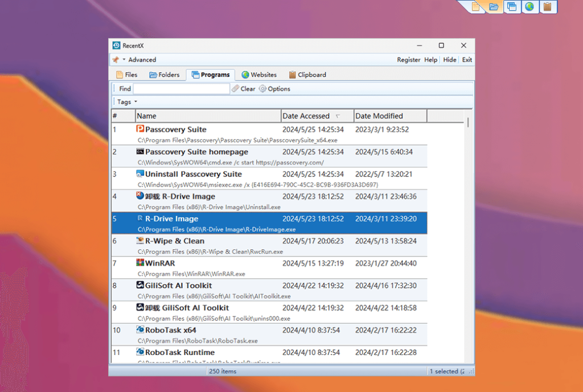
Task: Click the eraser icon next to Clear
Action: (235, 88)
